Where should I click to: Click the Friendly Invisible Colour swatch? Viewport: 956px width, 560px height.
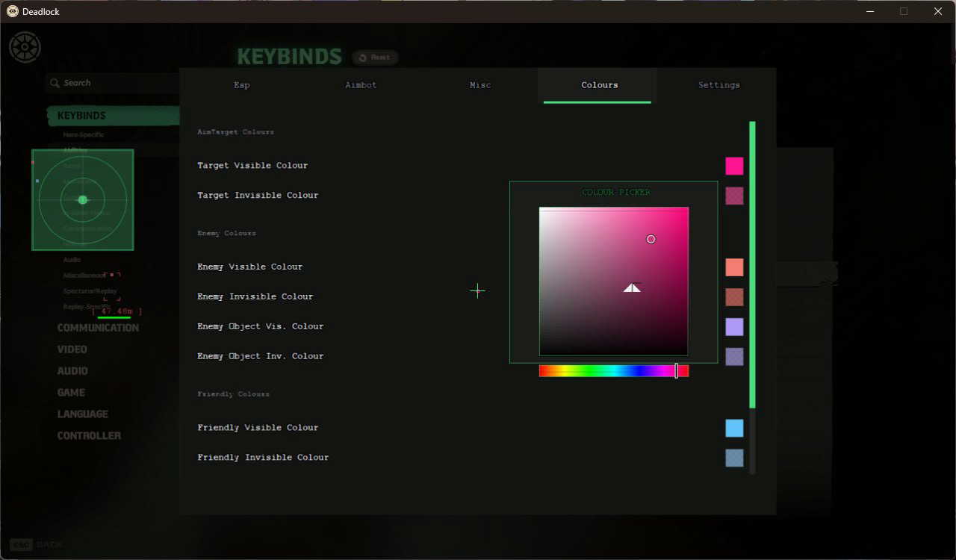pos(734,458)
